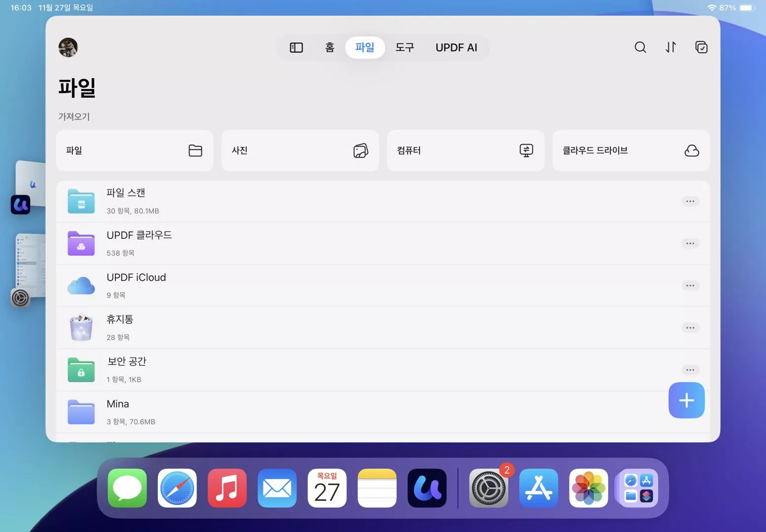Open Settings from the dock
The image size is (766, 532).
coord(488,488)
